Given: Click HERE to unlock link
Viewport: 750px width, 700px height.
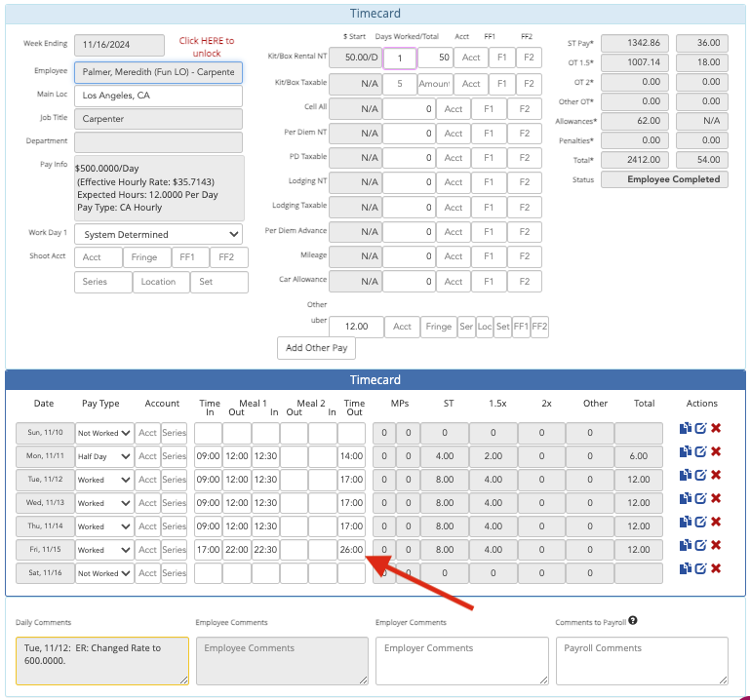Looking at the screenshot, I should pyautogui.click(x=207, y=47).
